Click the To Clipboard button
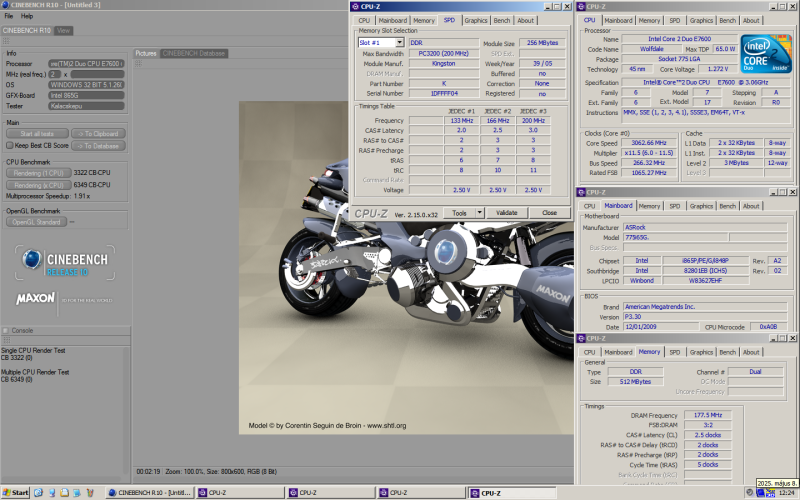The width and height of the screenshot is (800, 500). pos(98,134)
